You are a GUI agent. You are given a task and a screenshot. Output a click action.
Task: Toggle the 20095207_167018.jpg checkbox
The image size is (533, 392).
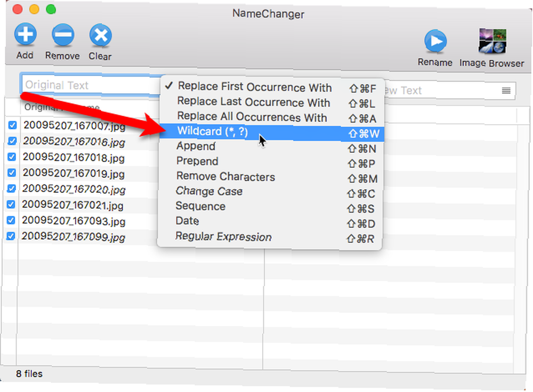tap(12, 157)
